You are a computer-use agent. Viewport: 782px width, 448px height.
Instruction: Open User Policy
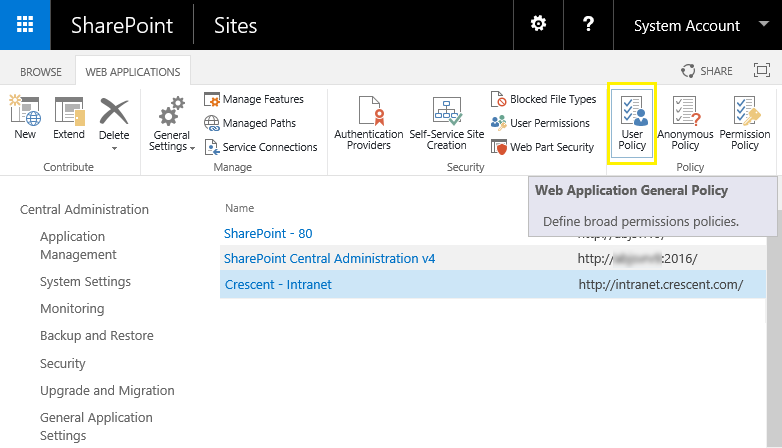(x=632, y=123)
